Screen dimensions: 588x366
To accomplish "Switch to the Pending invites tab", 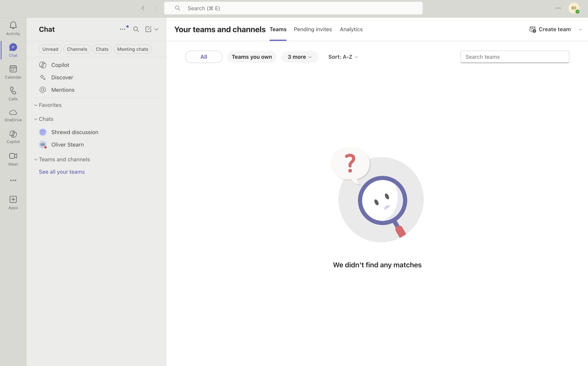I will tap(313, 29).
